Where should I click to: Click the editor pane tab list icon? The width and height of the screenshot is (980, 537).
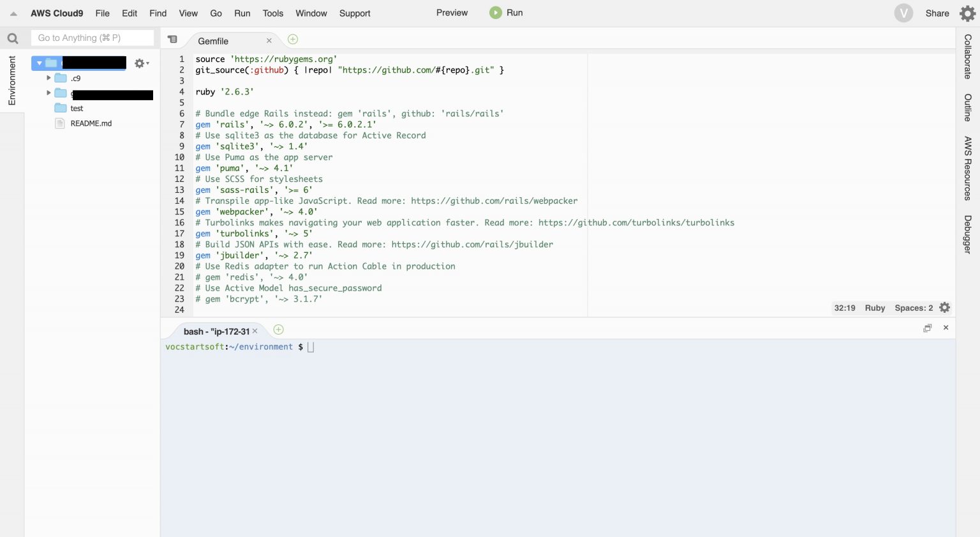172,40
